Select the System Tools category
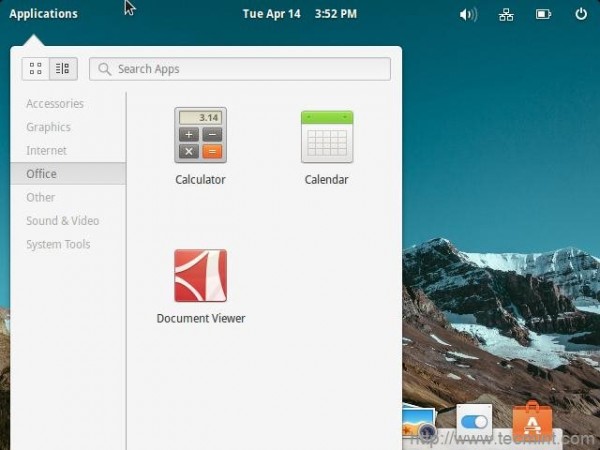Screen dimensions: 600x450 68,244
